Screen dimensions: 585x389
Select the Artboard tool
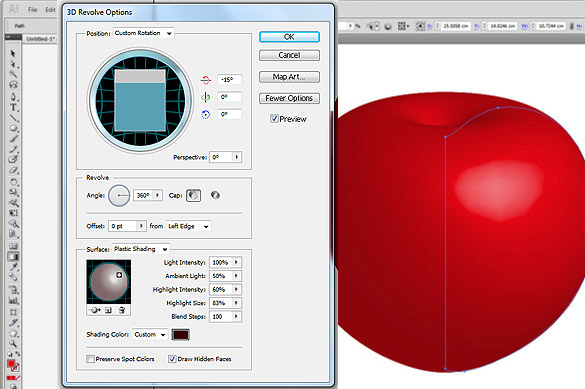(13, 312)
